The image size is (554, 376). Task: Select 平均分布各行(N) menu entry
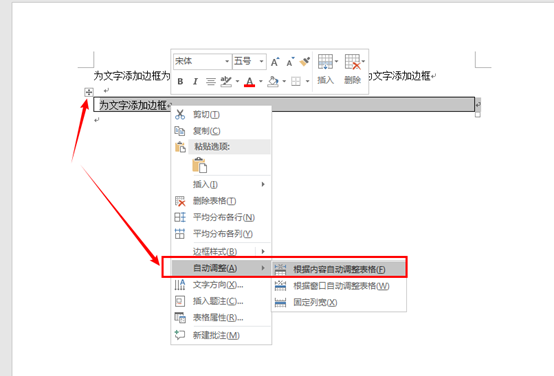click(221, 217)
